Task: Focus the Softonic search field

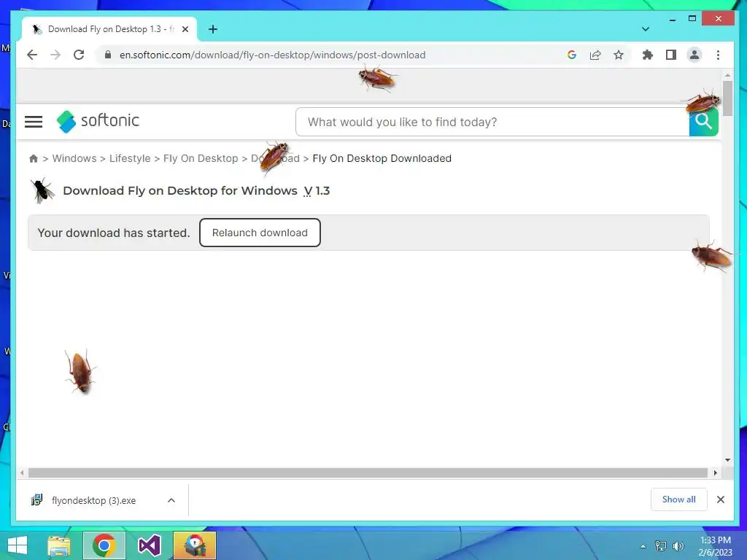Action: 492,122
